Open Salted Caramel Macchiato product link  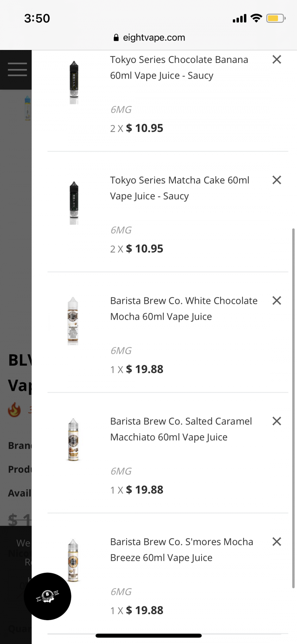click(181, 429)
